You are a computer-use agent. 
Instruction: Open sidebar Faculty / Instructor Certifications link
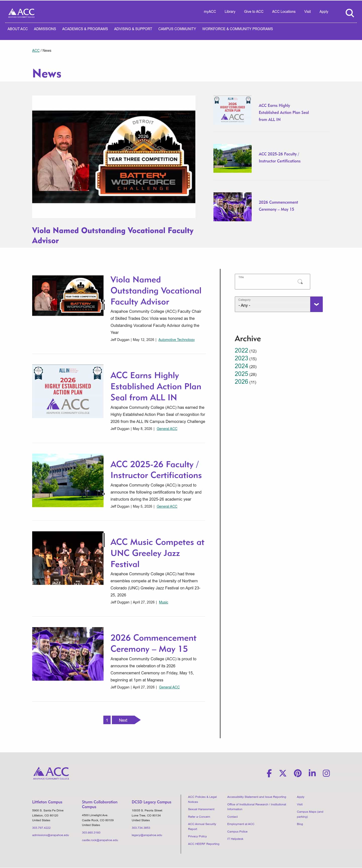280,157
